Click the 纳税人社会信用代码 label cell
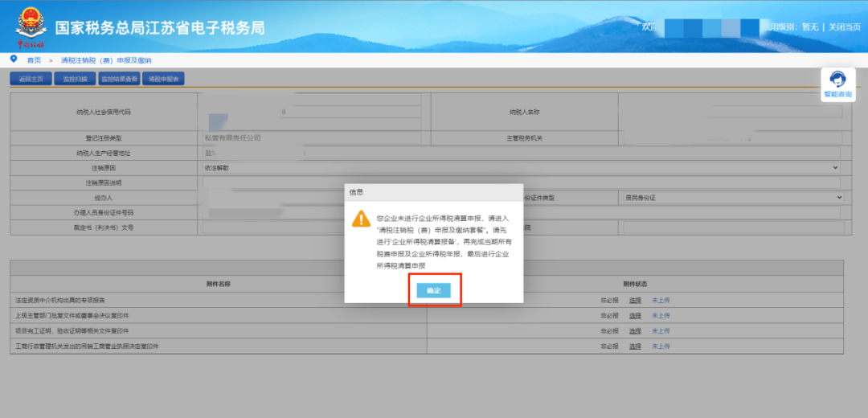 click(x=104, y=112)
